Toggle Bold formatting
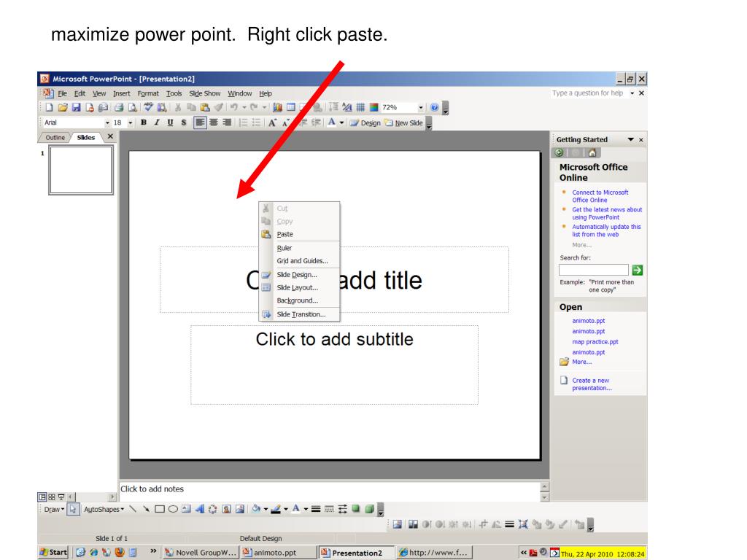This screenshot has width=747, height=560. pyautogui.click(x=144, y=122)
